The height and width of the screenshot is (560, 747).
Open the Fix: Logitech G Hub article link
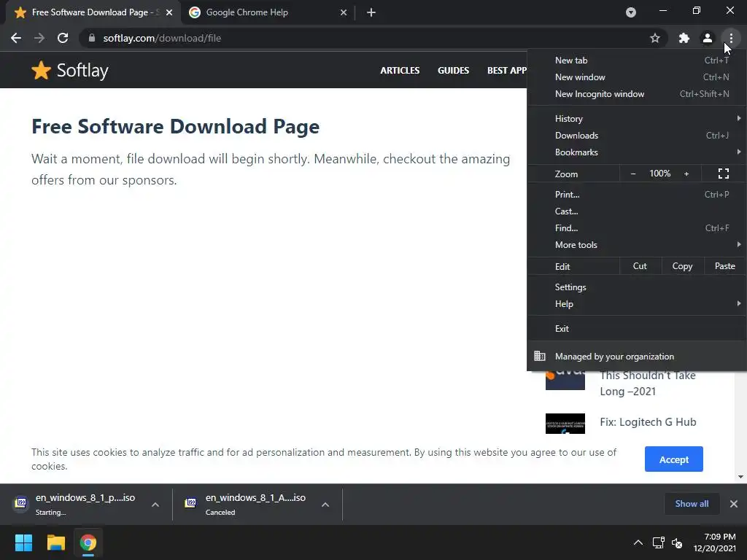pyautogui.click(x=648, y=422)
